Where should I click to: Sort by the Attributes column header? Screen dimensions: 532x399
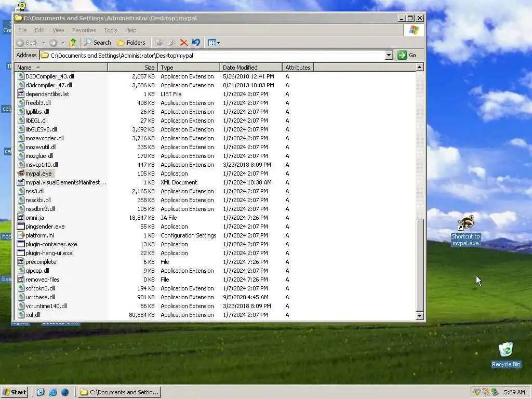pos(298,67)
